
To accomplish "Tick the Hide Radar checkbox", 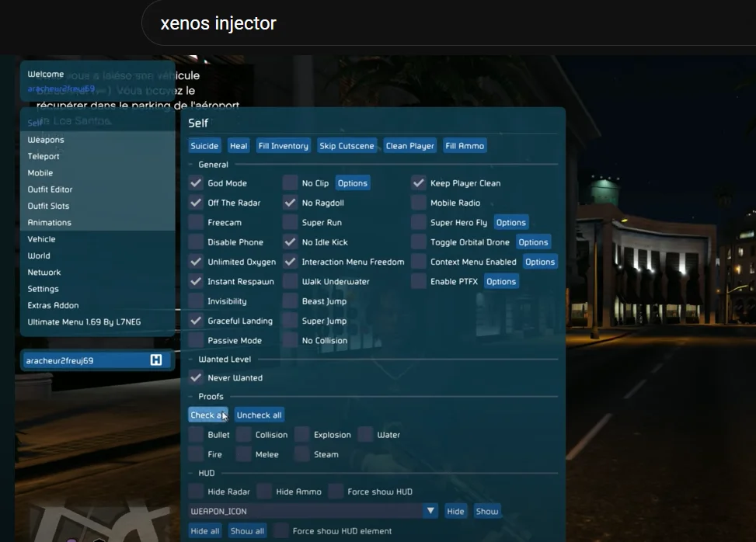I will coord(196,492).
